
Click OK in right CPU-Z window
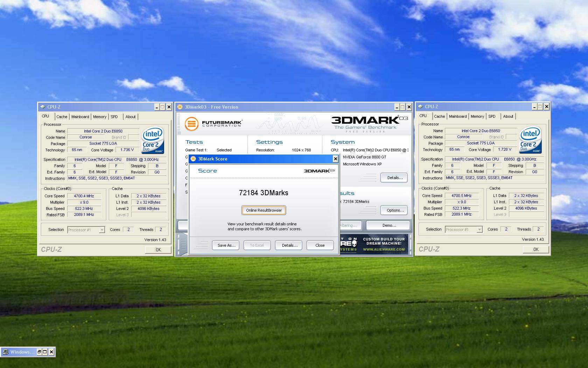pos(536,250)
